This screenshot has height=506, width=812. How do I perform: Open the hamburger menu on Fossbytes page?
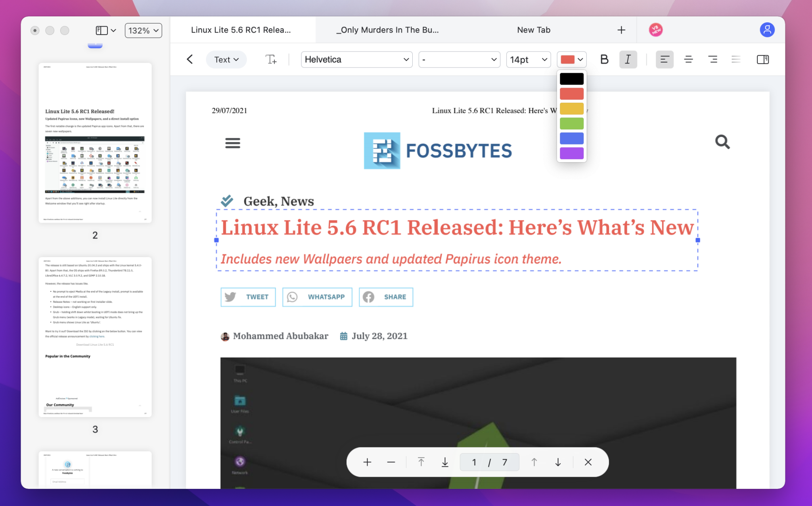tap(233, 143)
